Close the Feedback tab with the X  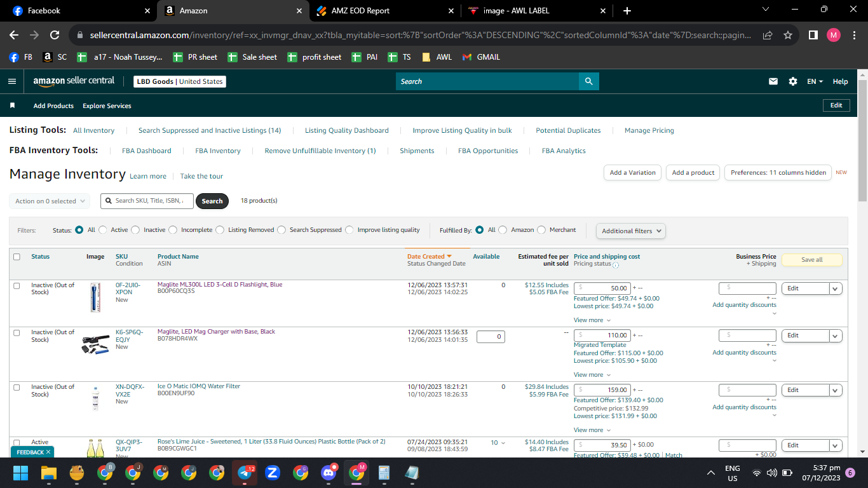click(x=48, y=452)
